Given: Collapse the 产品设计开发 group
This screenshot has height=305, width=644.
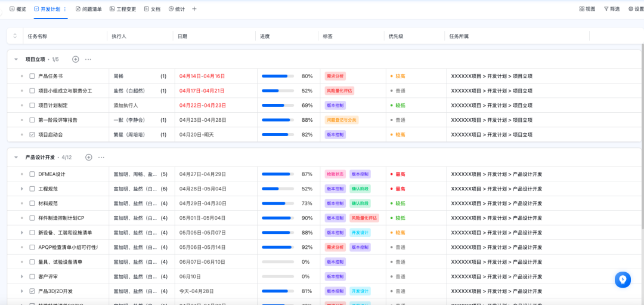Looking at the screenshot, I should tap(16, 158).
